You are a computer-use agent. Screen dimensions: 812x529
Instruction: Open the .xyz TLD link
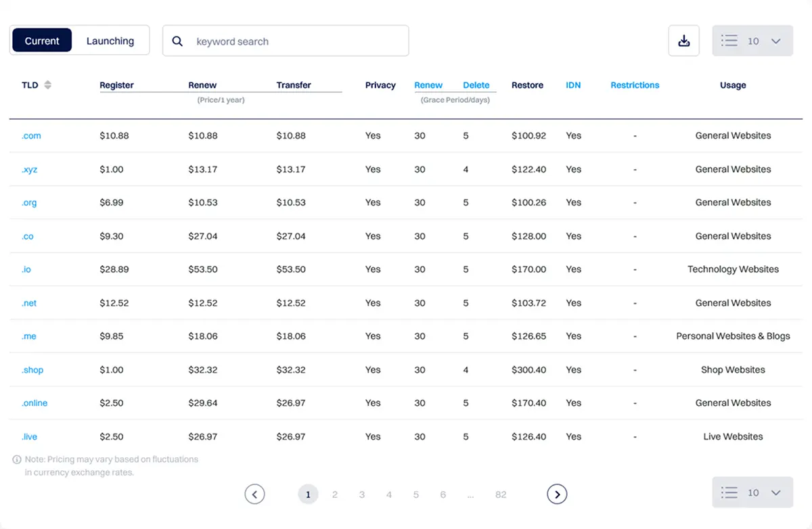(x=30, y=169)
